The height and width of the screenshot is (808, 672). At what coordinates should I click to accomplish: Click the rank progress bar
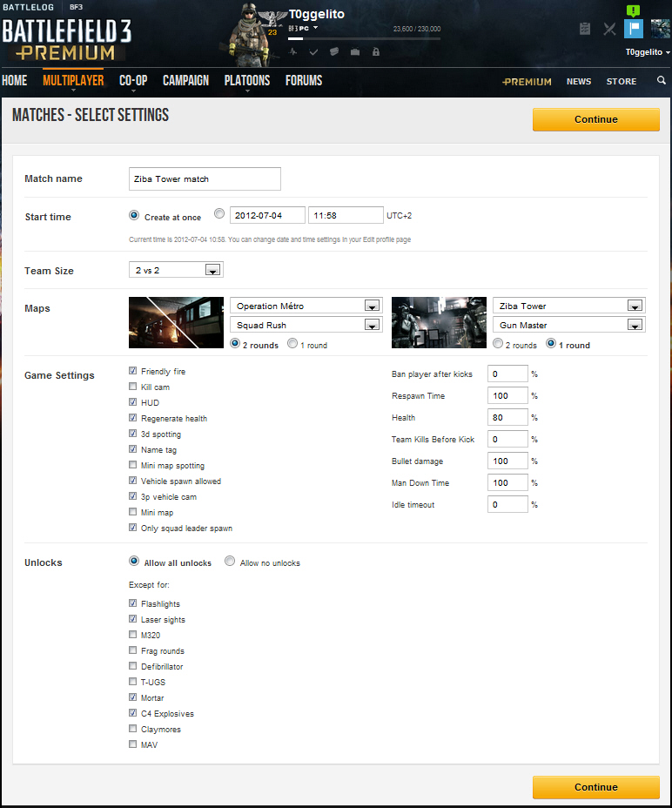(365, 38)
